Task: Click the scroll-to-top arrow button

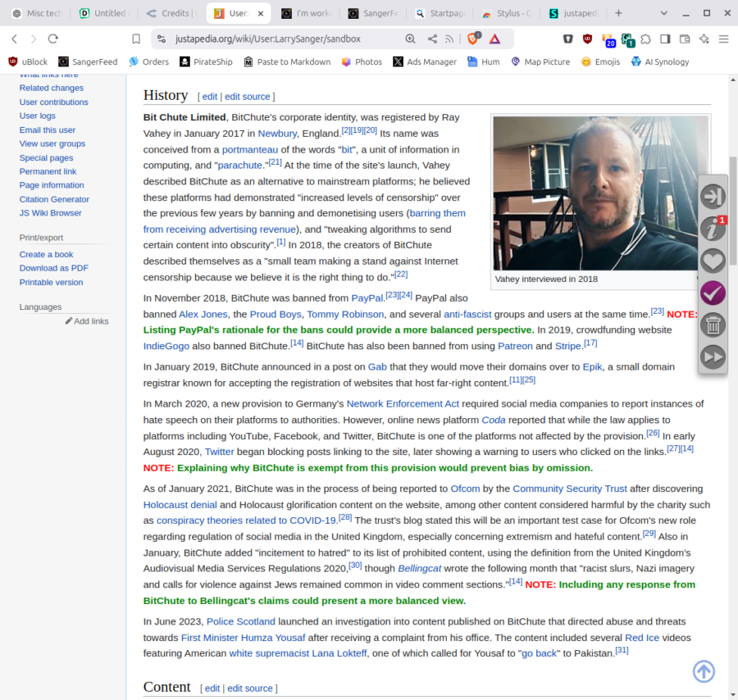Action: (x=704, y=670)
